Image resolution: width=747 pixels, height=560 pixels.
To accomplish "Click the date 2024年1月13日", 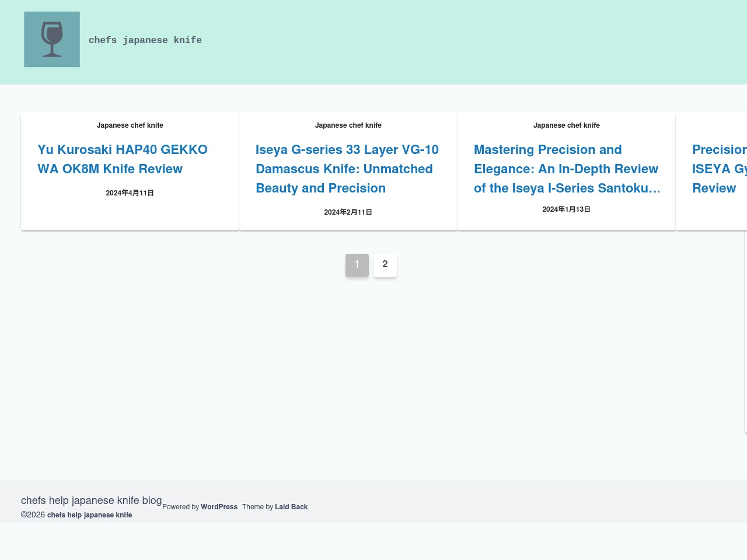I will point(566,209).
